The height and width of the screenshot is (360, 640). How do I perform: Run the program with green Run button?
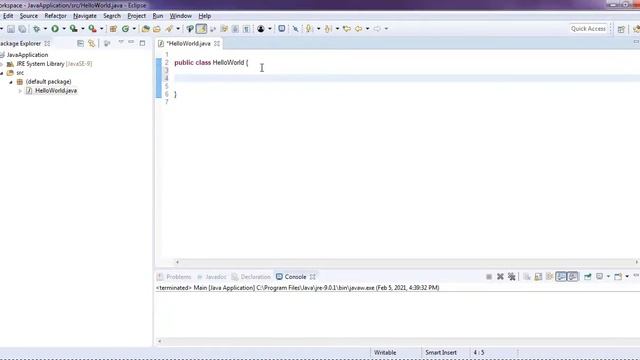pyautogui.click(x=55, y=29)
